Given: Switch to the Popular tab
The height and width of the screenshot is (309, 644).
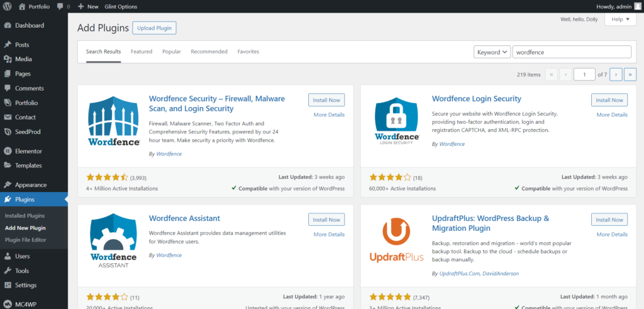Looking at the screenshot, I should point(172,52).
